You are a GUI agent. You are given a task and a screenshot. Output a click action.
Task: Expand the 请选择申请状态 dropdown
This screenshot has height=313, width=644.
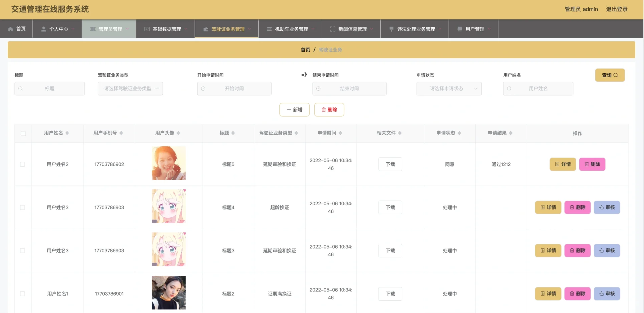tap(449, 89)
